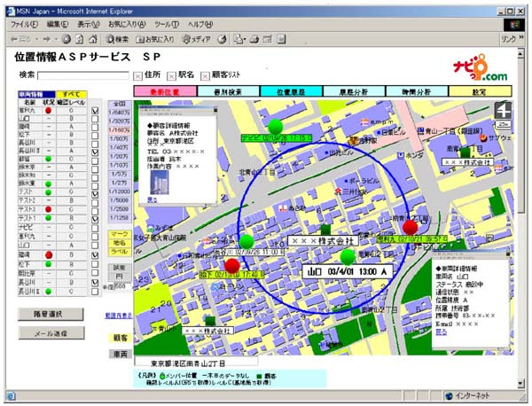Open the 編集 menu
The height and width of the screenshot is (406, 532).
point(58,25)
